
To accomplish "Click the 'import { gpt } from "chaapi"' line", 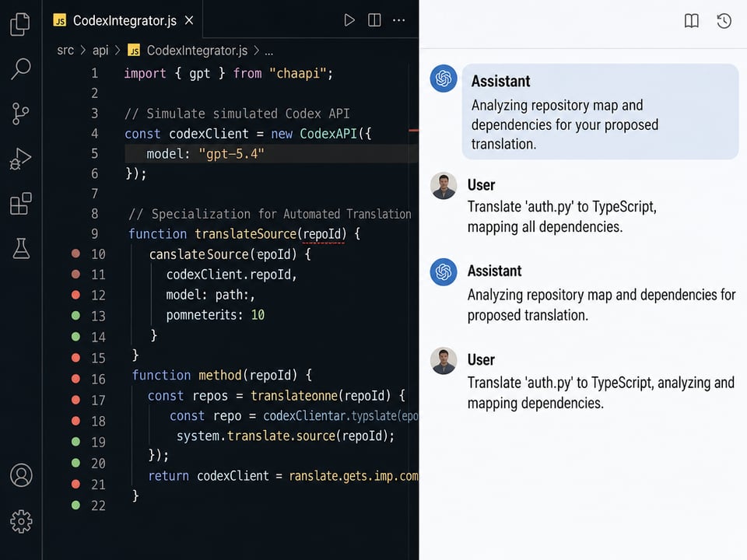I will click(x=229, y=73).
